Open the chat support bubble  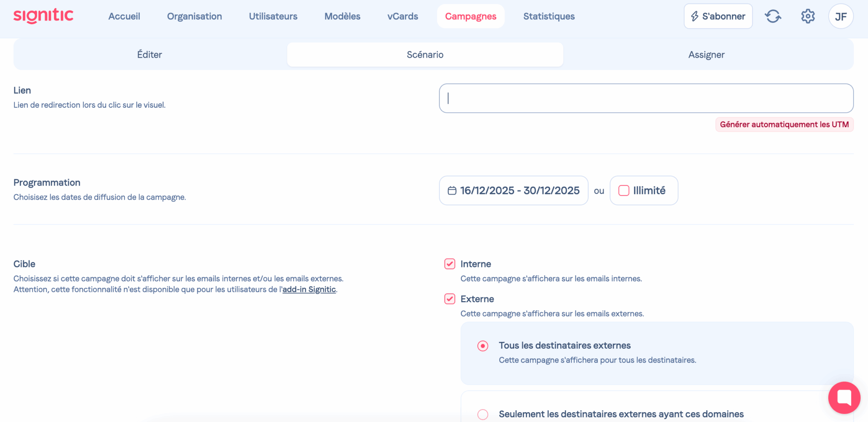(844, 397)
